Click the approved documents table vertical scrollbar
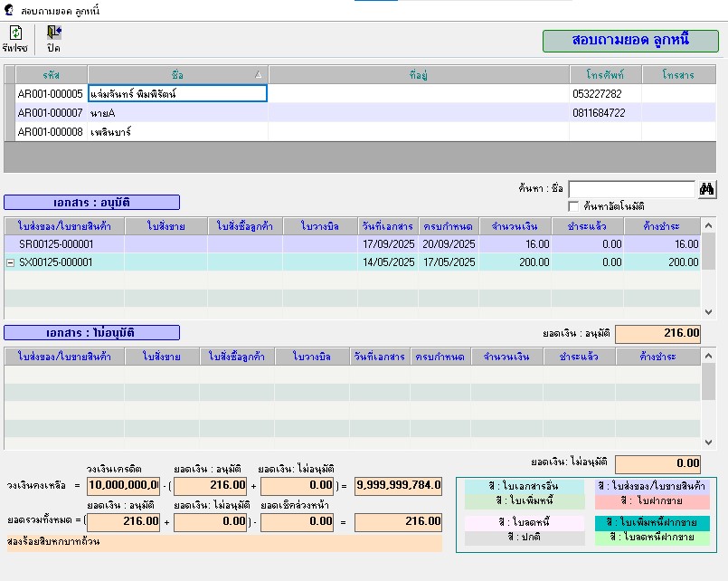Screen dimensions: 728x581 (708, 262)
